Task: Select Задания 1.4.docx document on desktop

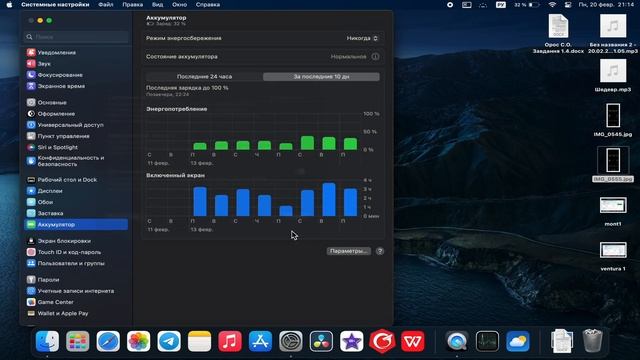Action: [x=558, y=34]
